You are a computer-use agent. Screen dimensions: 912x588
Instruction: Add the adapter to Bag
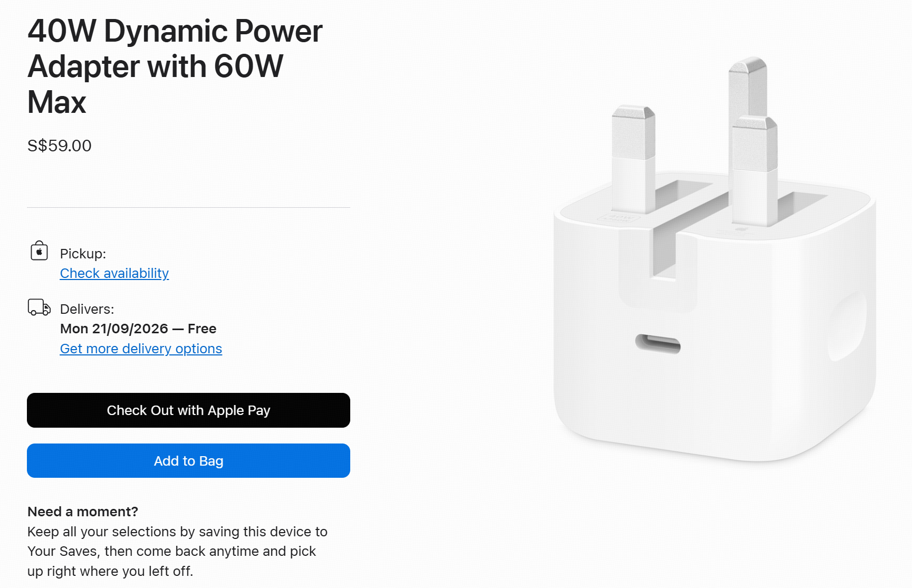[x=188, y=461]
